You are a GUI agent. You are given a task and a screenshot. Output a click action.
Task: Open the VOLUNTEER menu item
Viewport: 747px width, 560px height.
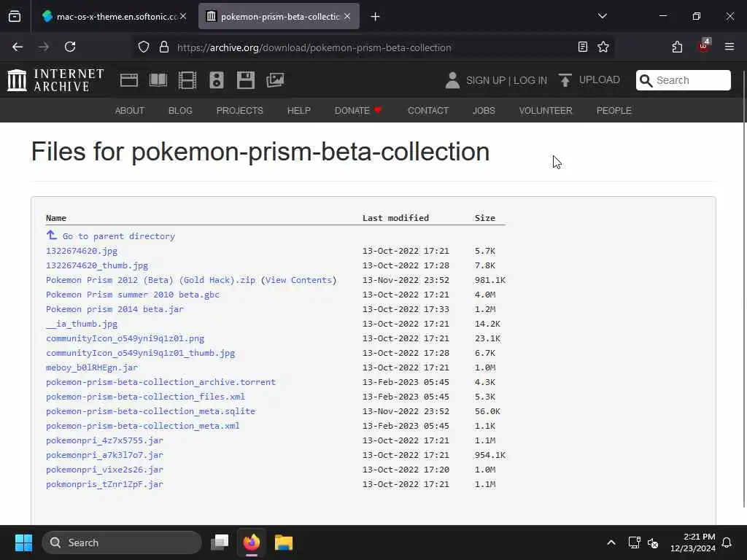[546, 111]
